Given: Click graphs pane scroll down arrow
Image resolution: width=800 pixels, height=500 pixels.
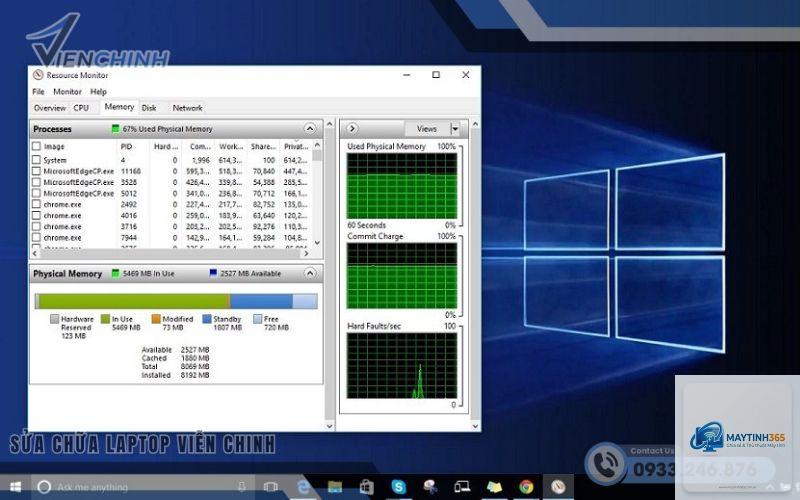Looking at the screenshot, I should point(475,426).
